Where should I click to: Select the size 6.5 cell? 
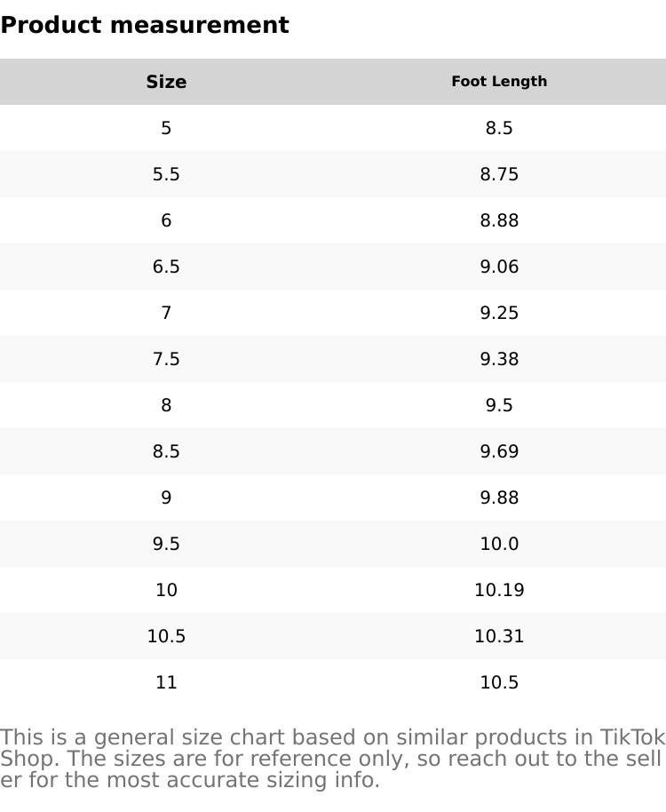166,267
